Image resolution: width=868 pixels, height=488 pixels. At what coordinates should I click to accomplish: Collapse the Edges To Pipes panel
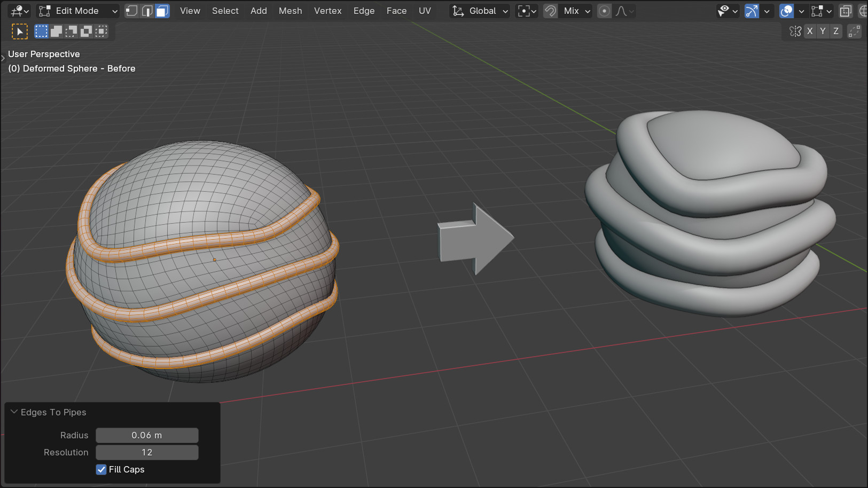coord(14,412)
